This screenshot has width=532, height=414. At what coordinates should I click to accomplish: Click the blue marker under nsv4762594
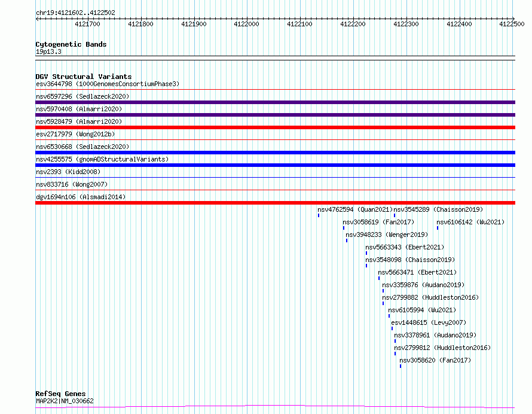pos(319,215)
